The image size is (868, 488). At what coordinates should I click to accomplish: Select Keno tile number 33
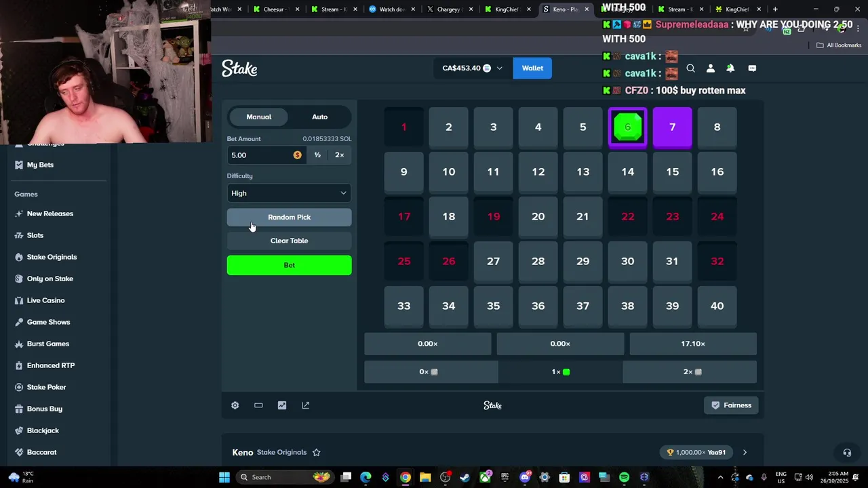403,306
